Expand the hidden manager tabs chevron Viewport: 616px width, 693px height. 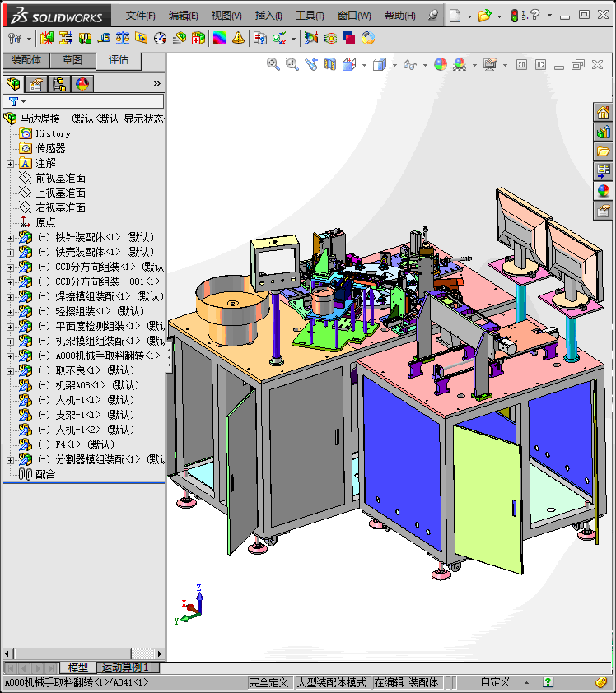pyautogui.click(x=156, y=83)
